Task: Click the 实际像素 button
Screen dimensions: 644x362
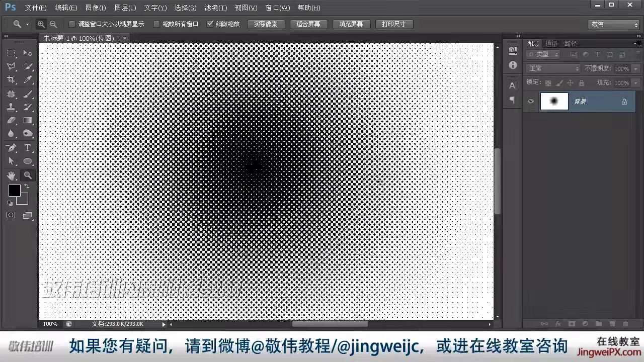Action: [266, 24]
